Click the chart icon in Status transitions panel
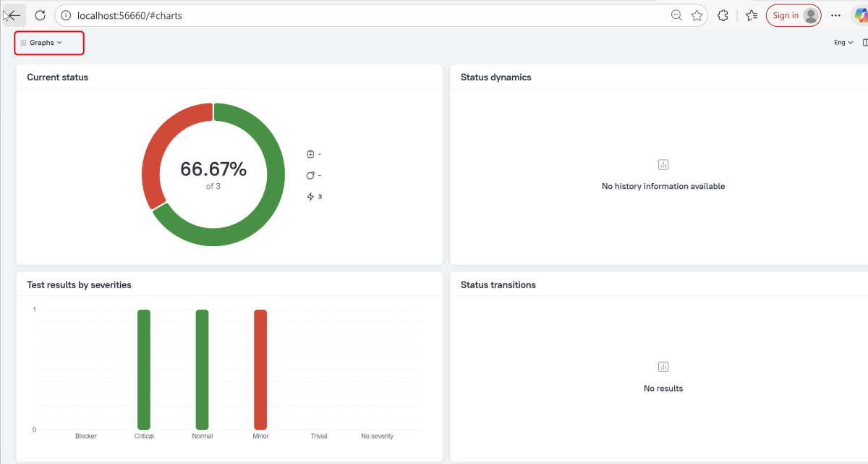 (663, 367)
